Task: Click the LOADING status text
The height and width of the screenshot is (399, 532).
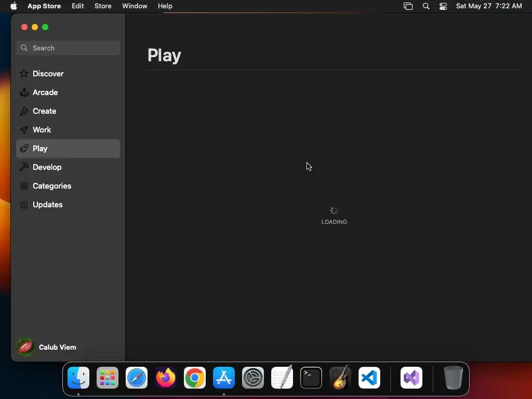Action: 334,222
